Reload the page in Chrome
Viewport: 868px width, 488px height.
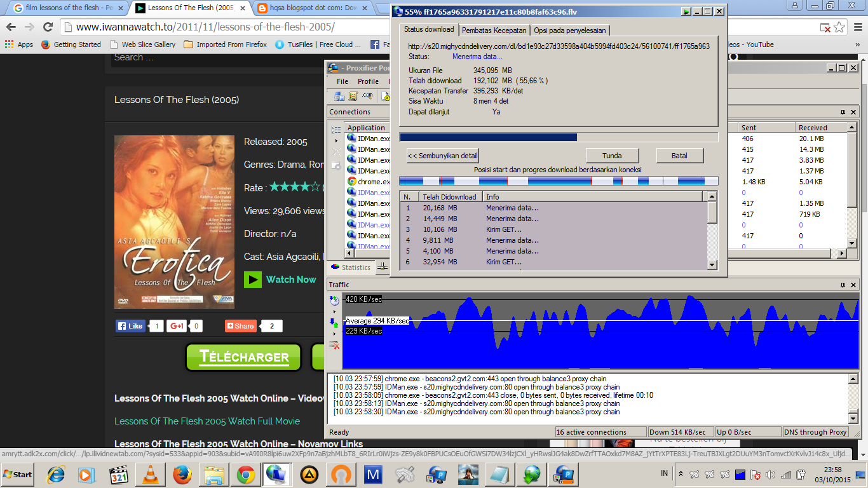pyautogui.click(x=48, y=27)
